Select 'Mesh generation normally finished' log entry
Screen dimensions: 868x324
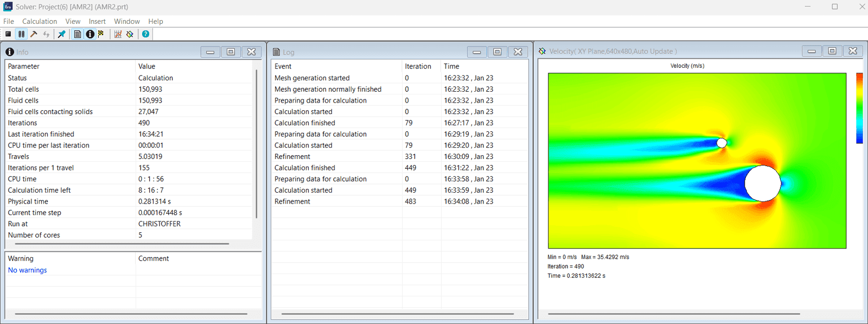coord(400,89)
